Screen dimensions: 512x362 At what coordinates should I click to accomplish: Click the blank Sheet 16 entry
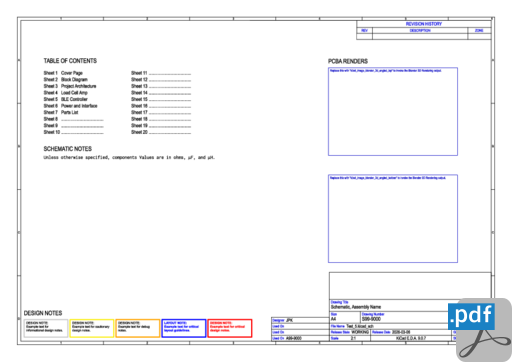pos(161,106)
